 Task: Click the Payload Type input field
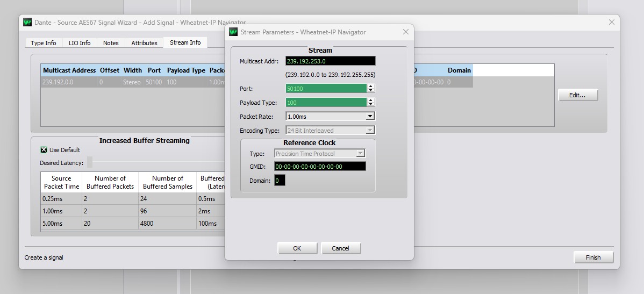[x=326, y=102]
